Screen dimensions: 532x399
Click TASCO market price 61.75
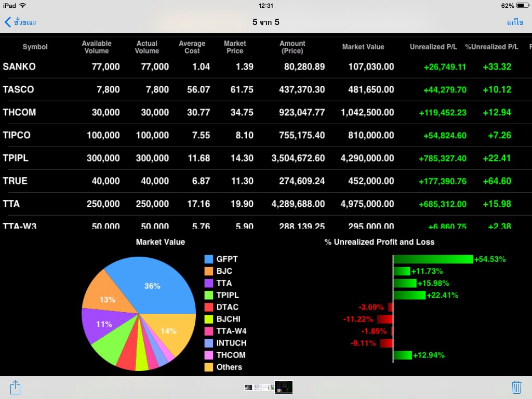click(x=242, y=89)
